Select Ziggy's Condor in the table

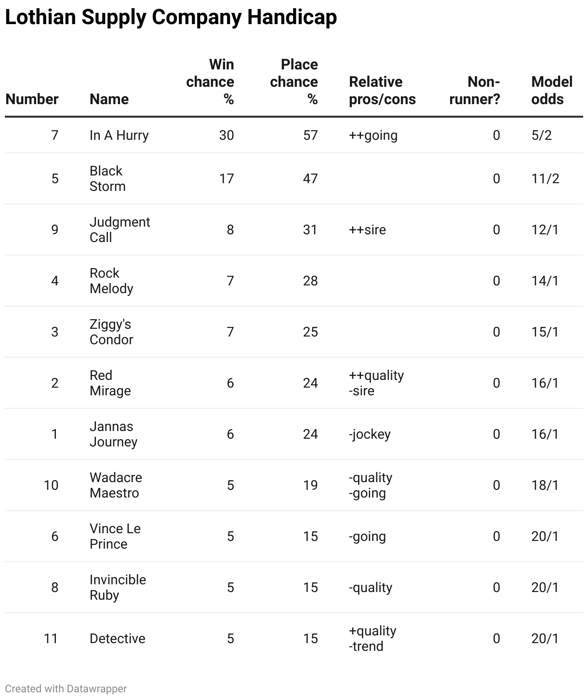click(111, 332)
